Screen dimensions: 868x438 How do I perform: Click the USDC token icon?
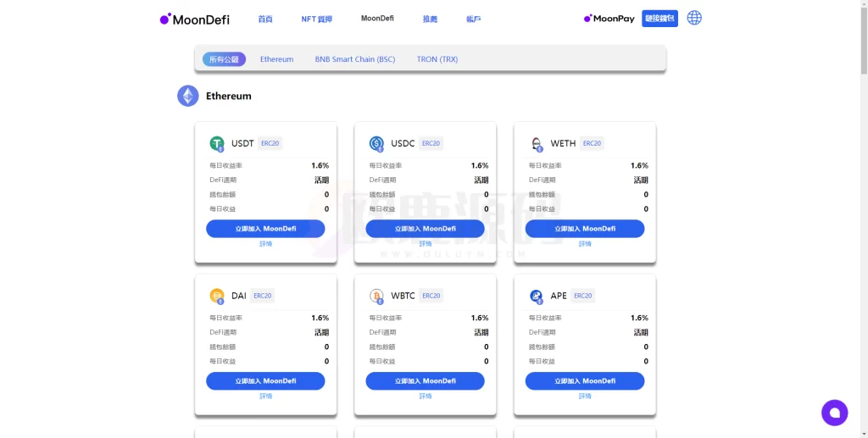point(377,144)
